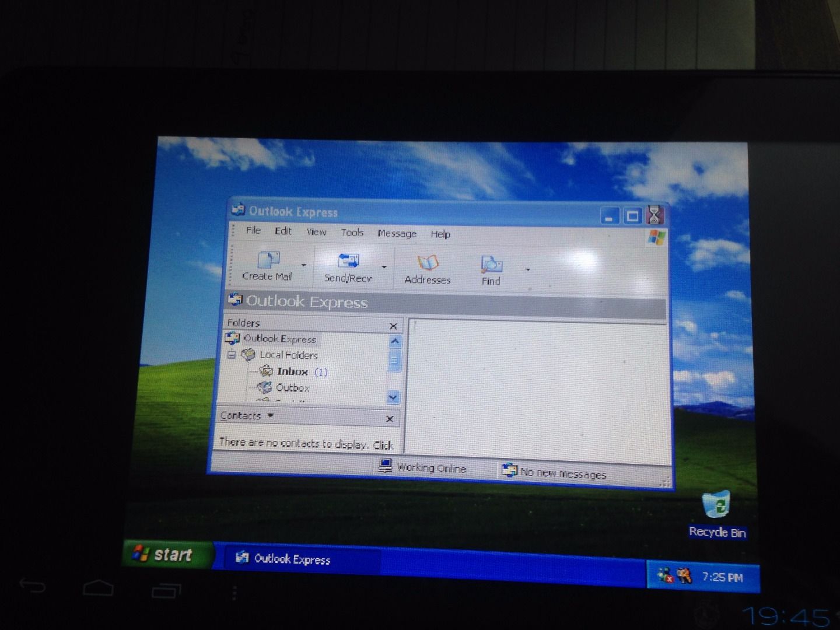This screenshot has width=840, height=630.
Task: Open the Contacts dropdown
Action: click(269, 415)
